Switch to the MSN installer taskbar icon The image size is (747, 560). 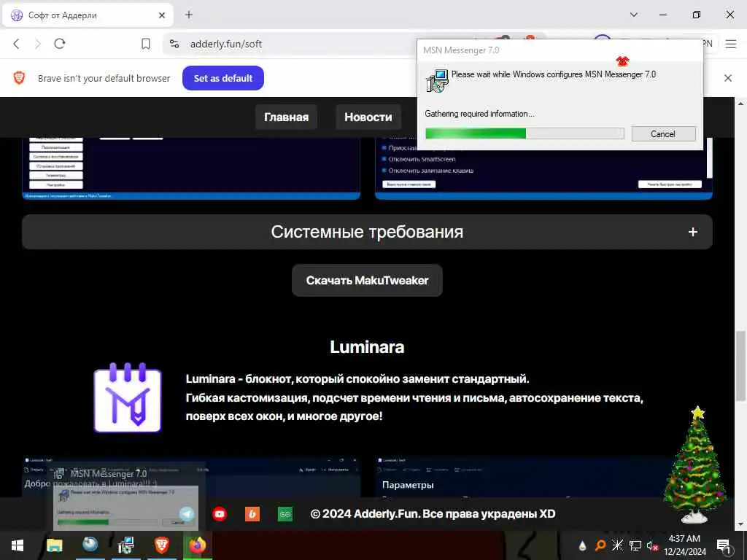tap(125, 545)
